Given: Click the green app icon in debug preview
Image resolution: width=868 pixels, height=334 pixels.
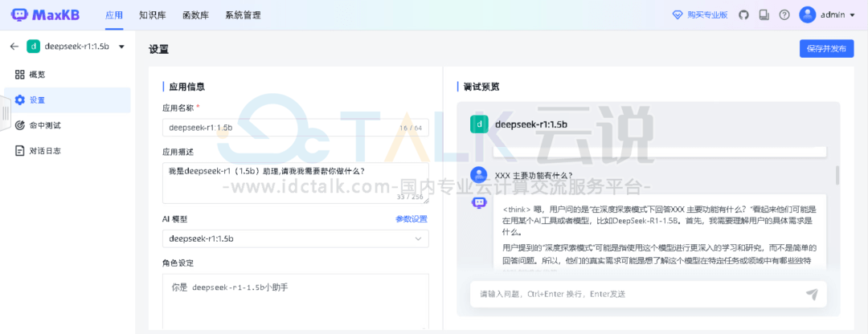Looking at the screenshot, I should pos(479,124).
